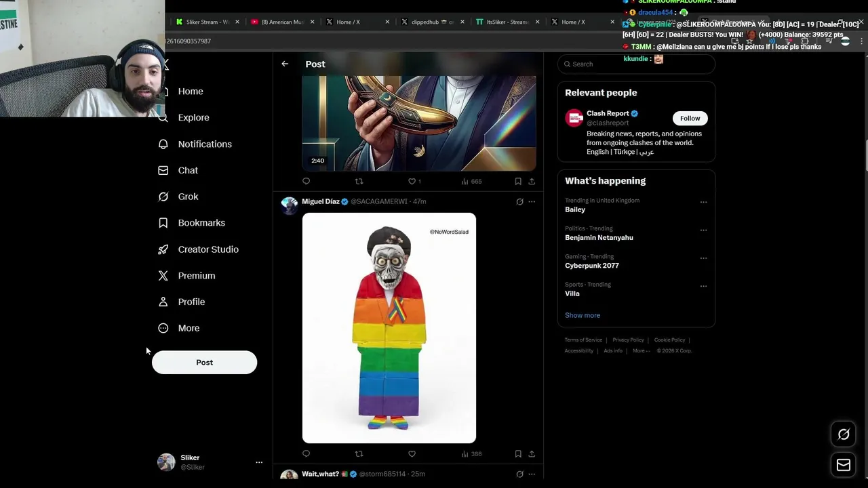Click the page vertical scrollbar
868x488 pixels.
pos(865,156)
